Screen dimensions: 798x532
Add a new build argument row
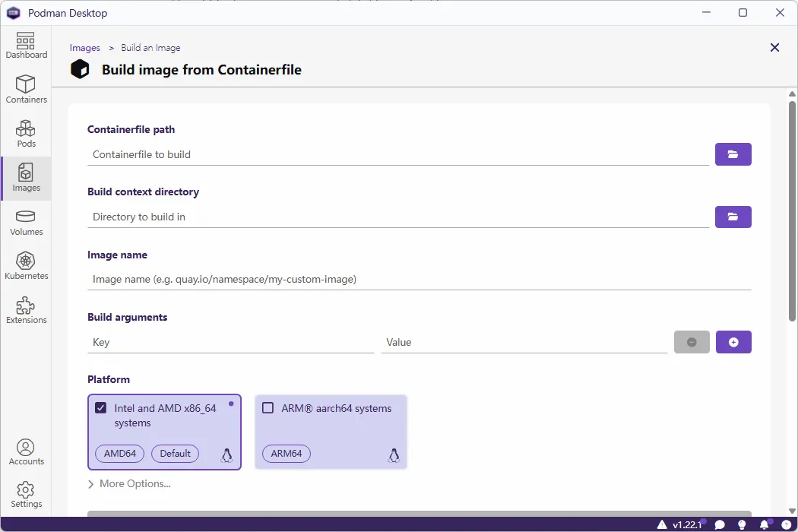733,342
